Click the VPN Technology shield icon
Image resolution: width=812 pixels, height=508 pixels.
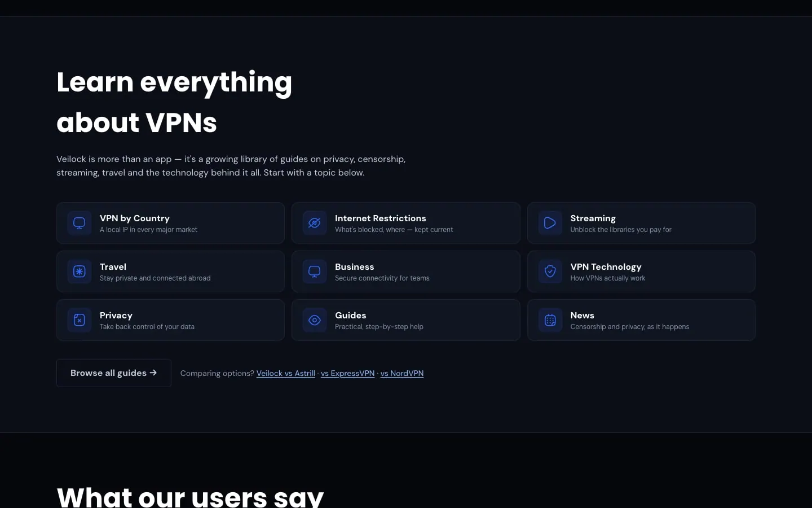(550, 271)
